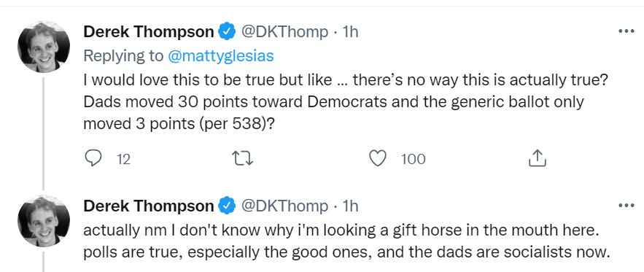Open the three-dot more menu on the second tweet
Viewport: 644px width, 272px height.
click(626, 205)
